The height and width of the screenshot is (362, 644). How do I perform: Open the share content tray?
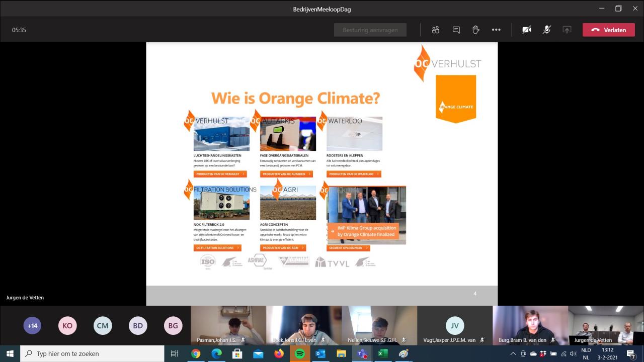point(567,30)
